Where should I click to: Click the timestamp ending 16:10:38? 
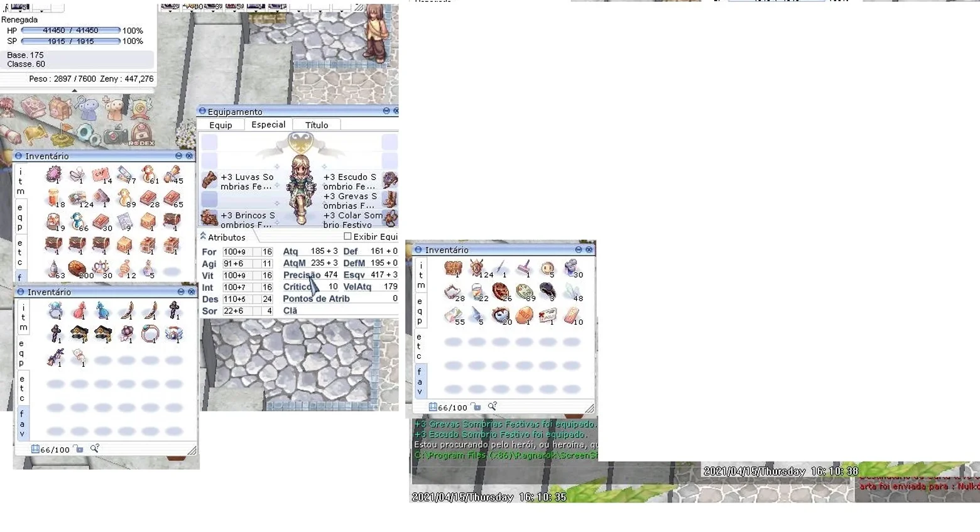[781, 471]
